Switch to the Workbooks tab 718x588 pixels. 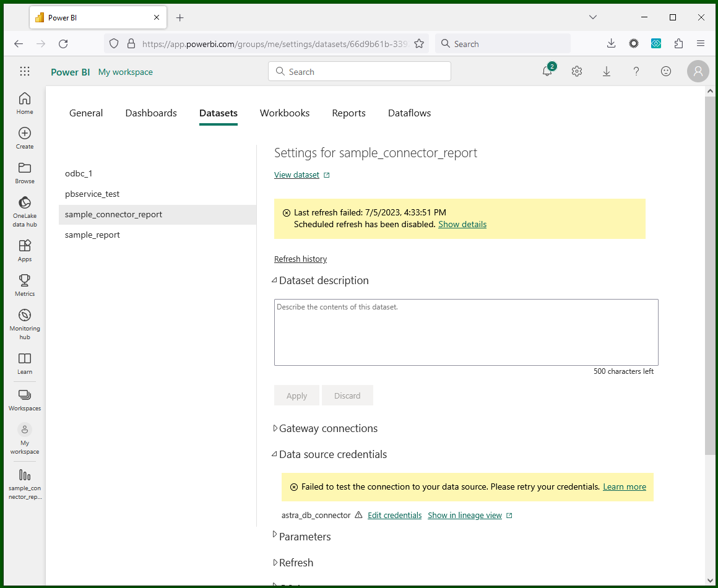point(285,113)
